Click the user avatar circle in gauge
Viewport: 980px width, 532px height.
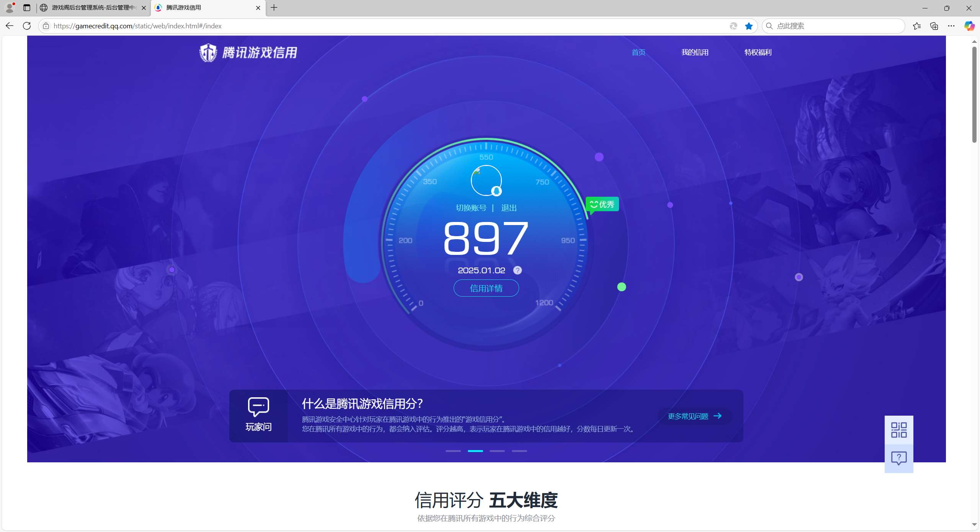click(486, 180)
